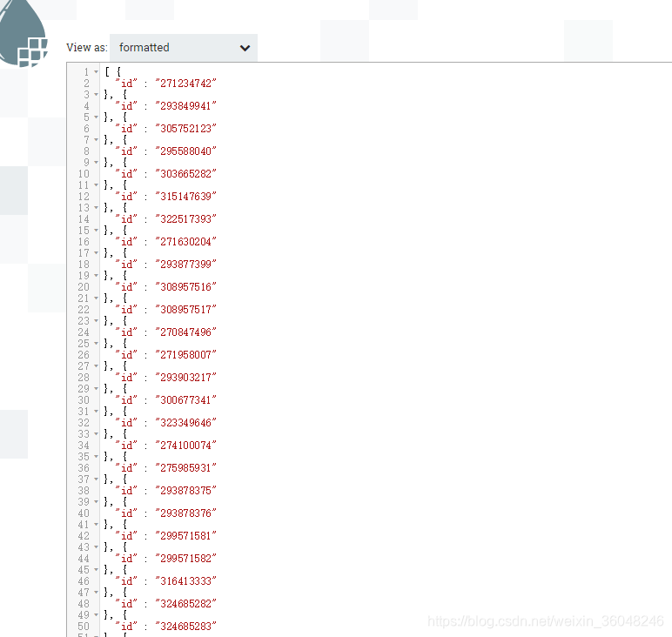
Task: Click the id value "324685282"
Action: tap(186, 604)
